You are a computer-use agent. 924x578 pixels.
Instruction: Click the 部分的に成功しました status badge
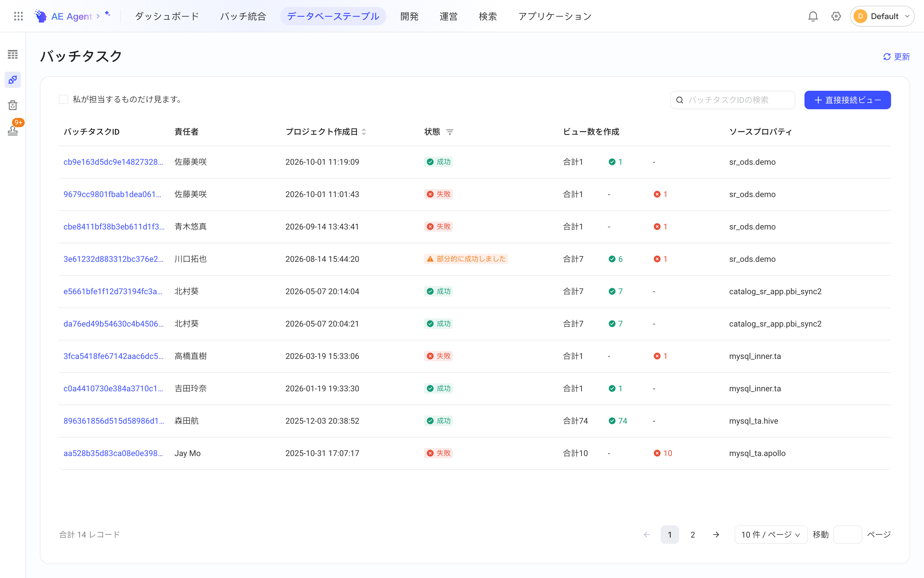click(x=466, y=259)
